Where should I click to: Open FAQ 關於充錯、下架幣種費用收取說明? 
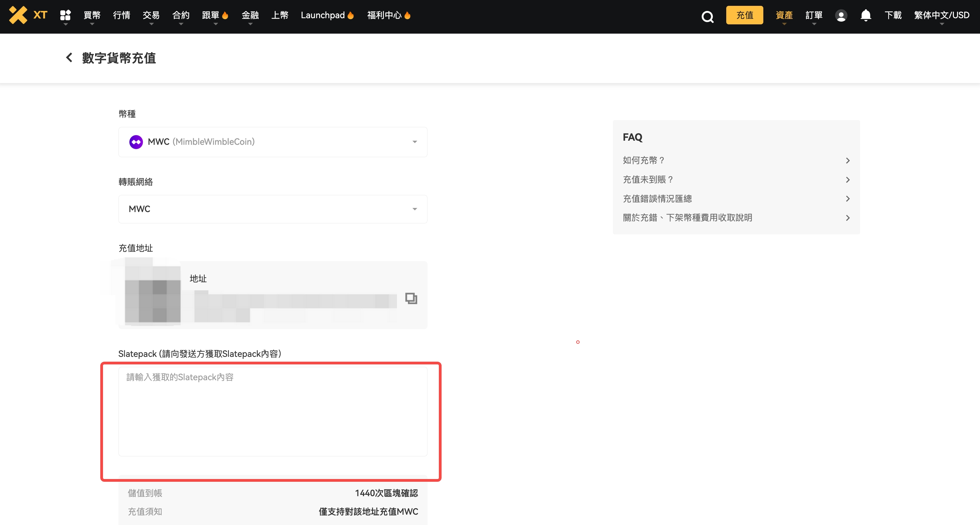[x=736, y=218]
